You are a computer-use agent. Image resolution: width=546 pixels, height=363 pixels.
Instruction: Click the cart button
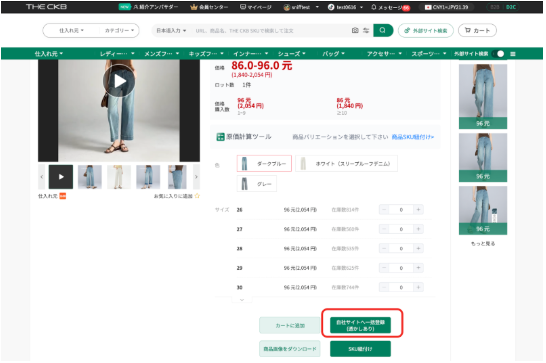tap(477, 30)
